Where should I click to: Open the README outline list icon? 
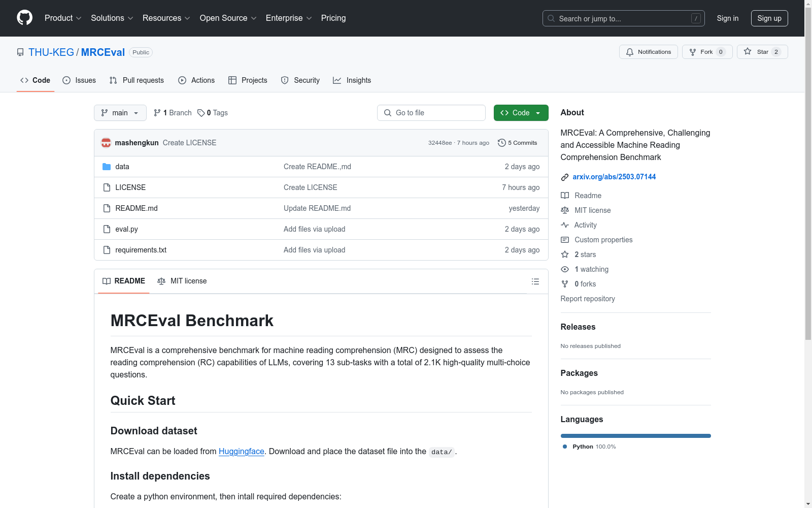535,281
